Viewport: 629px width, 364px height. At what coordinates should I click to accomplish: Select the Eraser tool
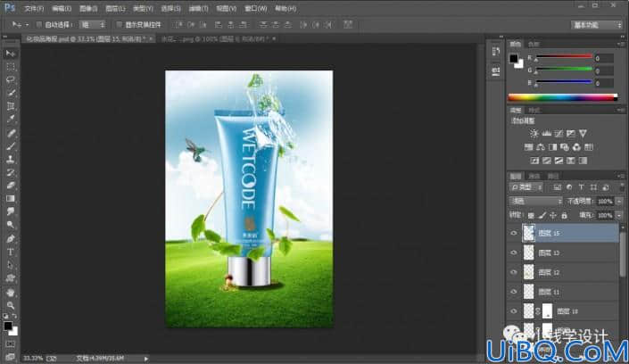coord(11,186)
